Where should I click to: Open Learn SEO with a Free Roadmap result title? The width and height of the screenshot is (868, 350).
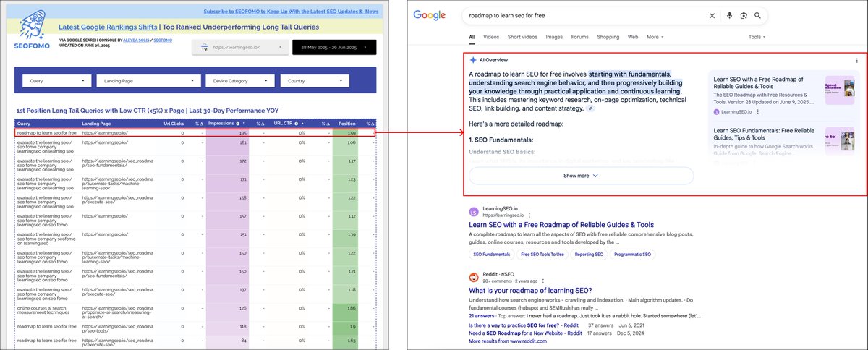561,225
